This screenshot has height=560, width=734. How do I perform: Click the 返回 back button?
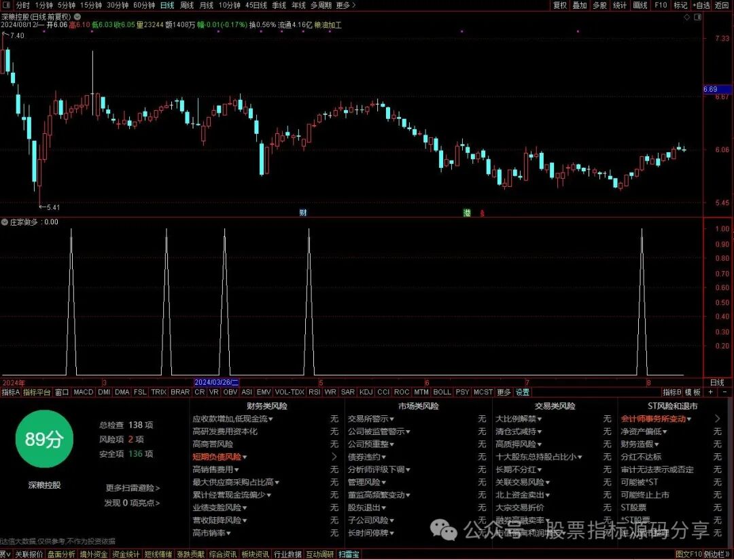point(722,5)
